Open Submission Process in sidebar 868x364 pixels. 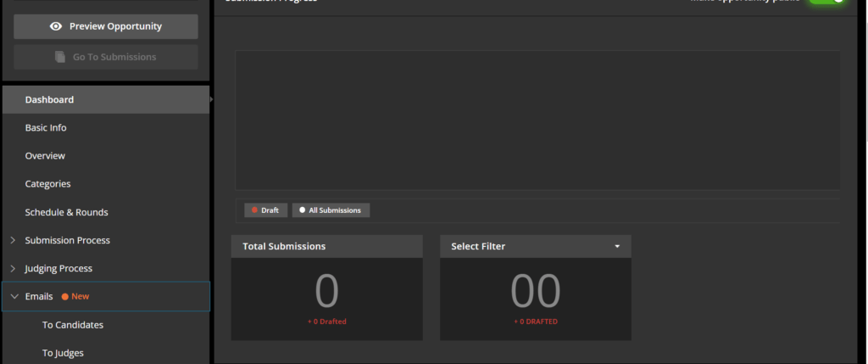click(106, 240)
